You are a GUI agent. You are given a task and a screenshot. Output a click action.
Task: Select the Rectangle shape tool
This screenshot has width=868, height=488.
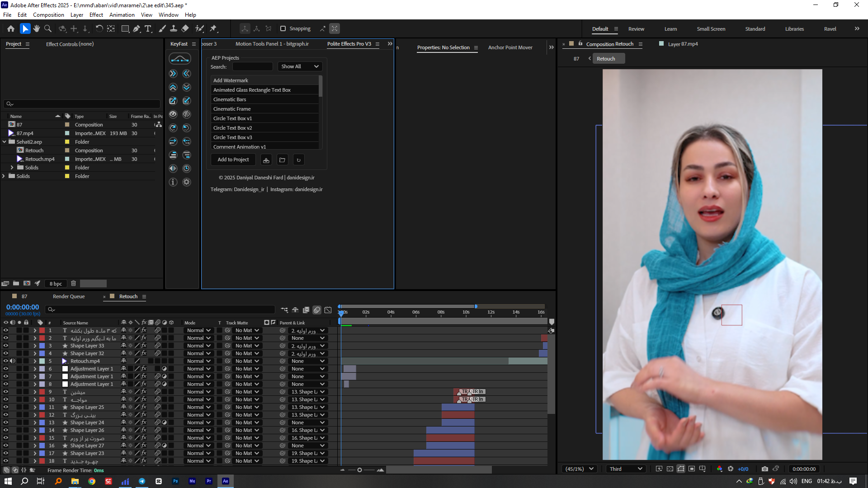pyautogui.click(x=125, y=28)
